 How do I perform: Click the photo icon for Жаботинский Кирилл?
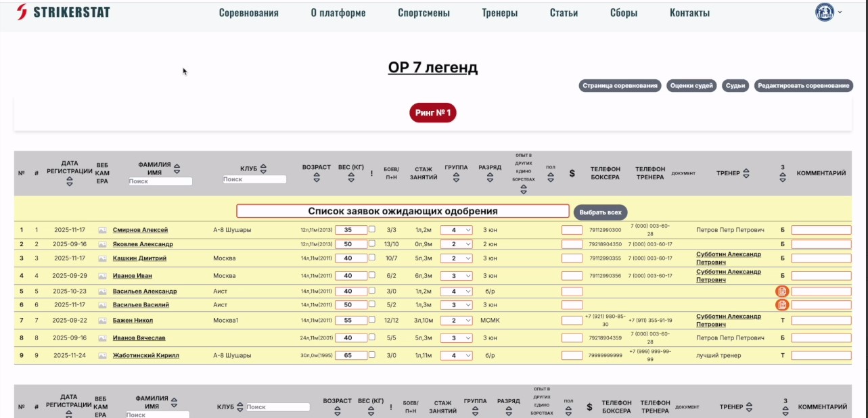pos(103,354)
